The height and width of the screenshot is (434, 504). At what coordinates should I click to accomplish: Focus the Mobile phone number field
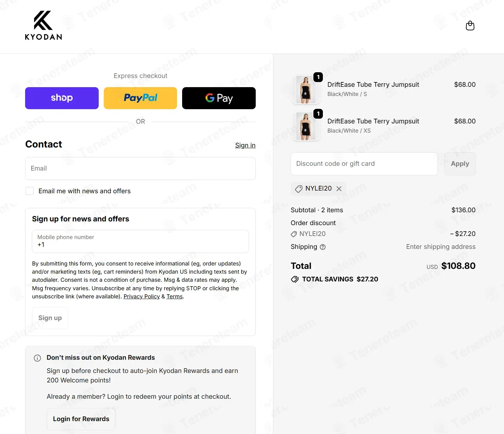coord(140,241)
